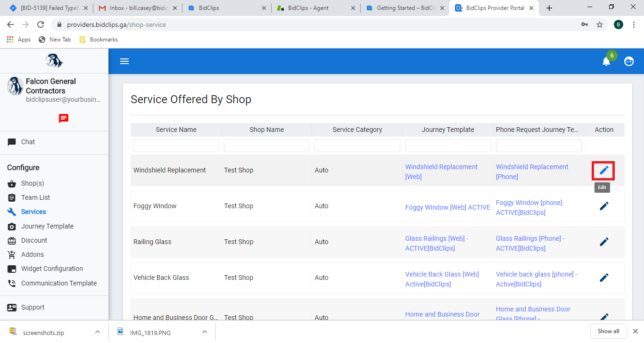644x343 pixels.
Task: Open the Windshield Replacement [Web] journey link
Action: 441,171
